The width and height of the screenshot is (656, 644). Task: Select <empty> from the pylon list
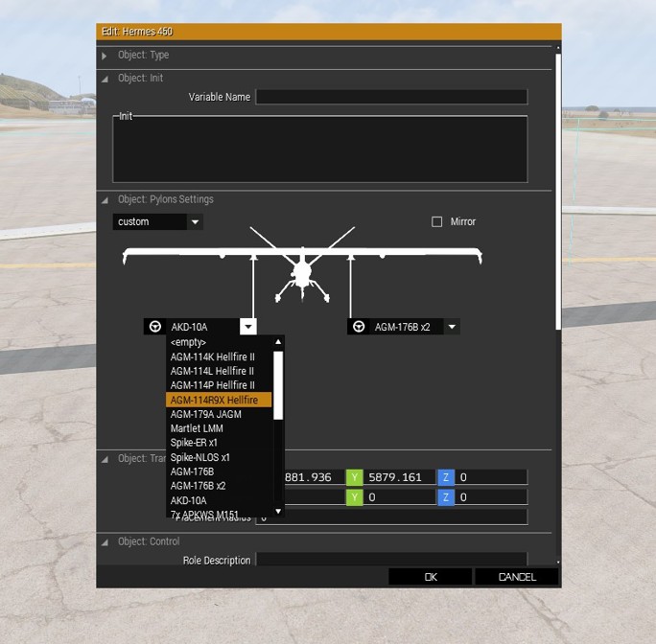pos(219,342)
